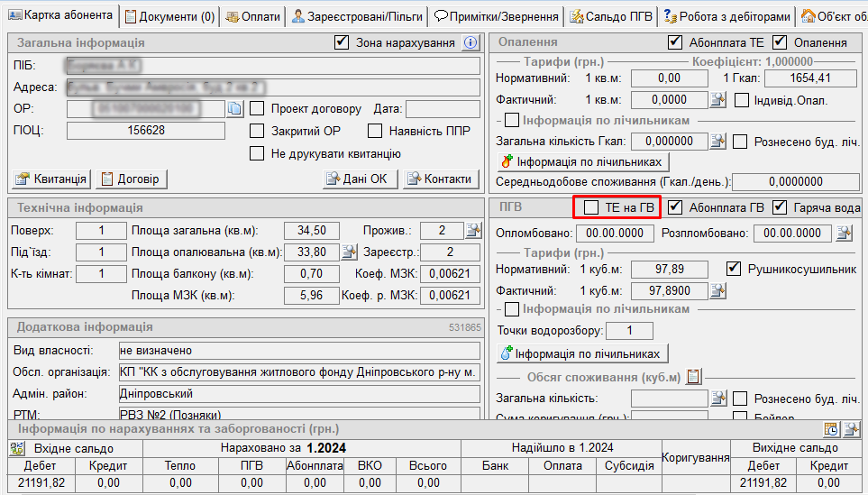Click the icon left of Вхідне сальдо
The image size is (868, 495).
(17, 448)
